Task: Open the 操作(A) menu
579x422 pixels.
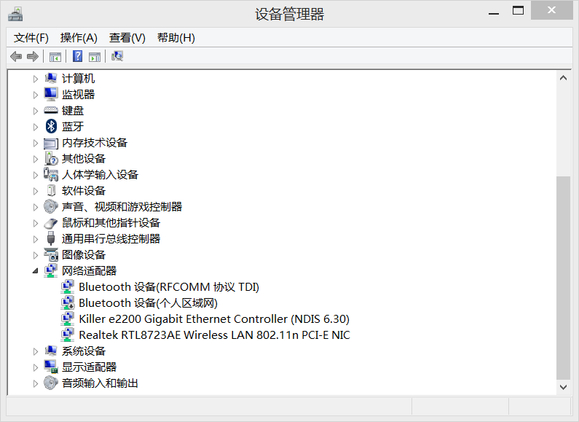Action: pyautogui.click(x=79, y=38)
